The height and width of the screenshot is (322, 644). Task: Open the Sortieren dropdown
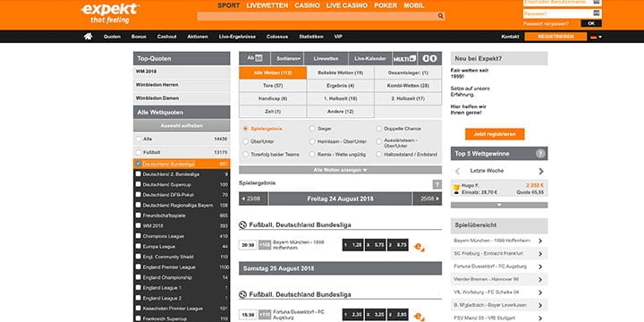(x=287, y=58)
